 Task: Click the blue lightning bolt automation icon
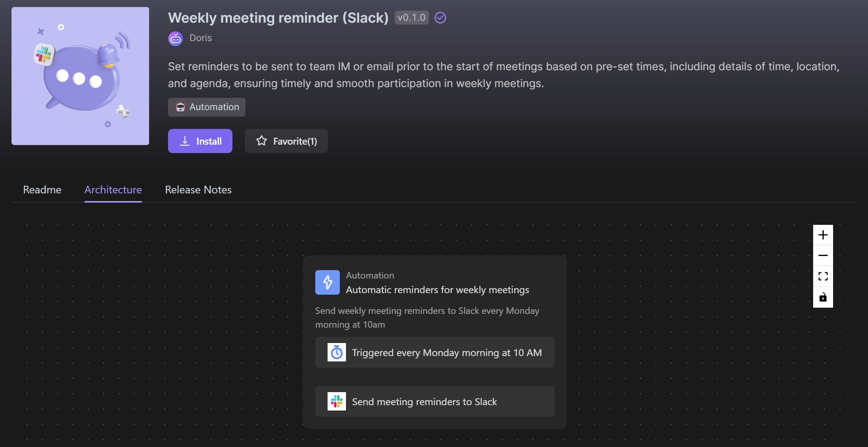coord(328,282)
